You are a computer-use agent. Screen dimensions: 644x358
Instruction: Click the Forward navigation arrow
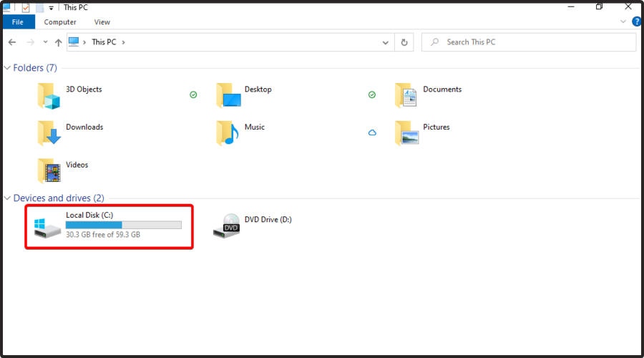(x=31, y=42)
